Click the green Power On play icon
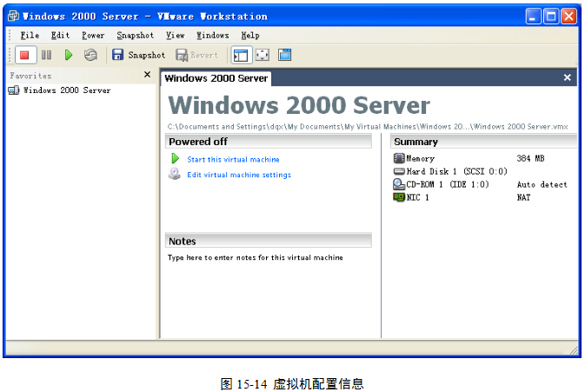585x392 pixels. coord(69,56)
